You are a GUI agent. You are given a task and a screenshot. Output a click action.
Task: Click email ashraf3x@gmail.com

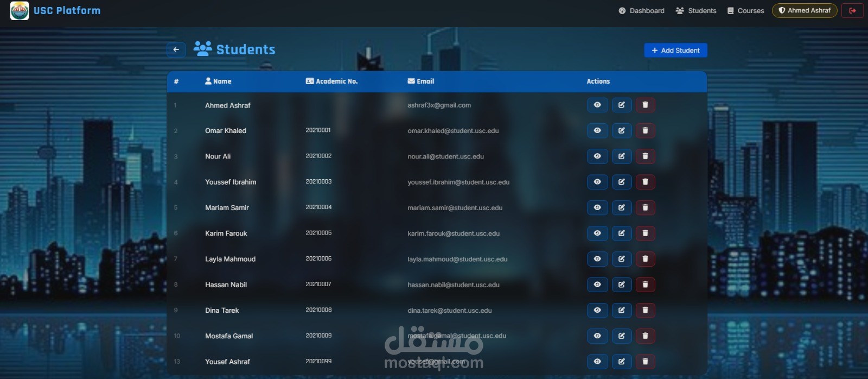(439, 105)
